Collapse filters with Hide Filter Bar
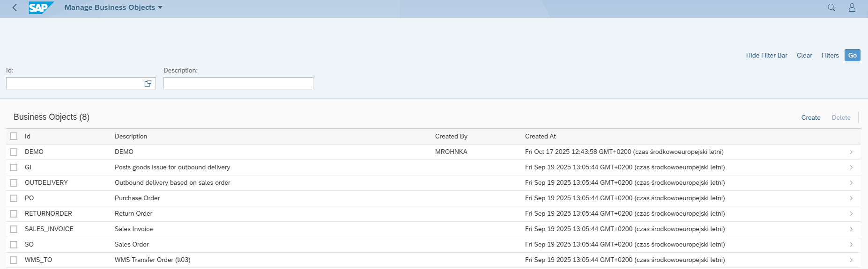Image resolution: width=868 pixels, height=269 pixels. tap(766, 55)
